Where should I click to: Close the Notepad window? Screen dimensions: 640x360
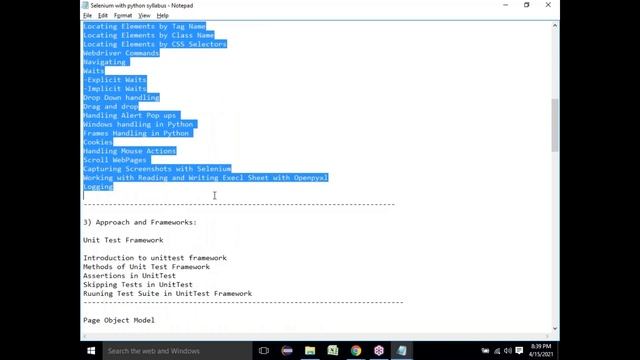pyautogui.click(x=548, y=5)
